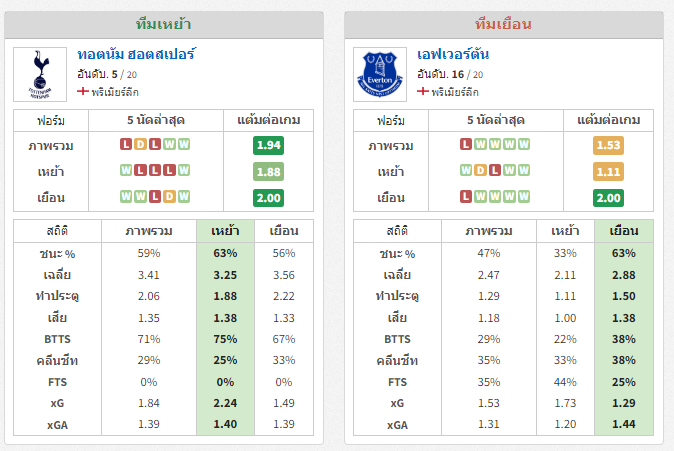Select Tottenham stats overall column header

click(149, 231)
